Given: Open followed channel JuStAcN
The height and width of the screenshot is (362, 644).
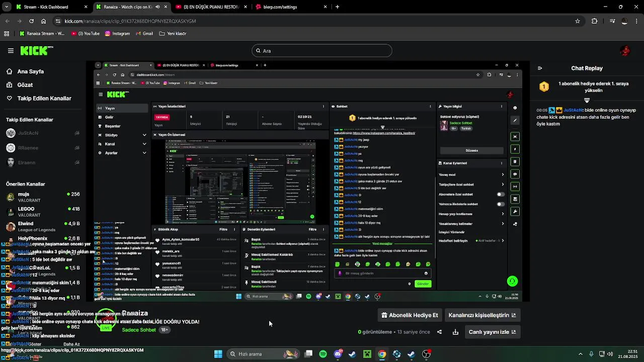Looking at the screenshot, I should [x=43, y=133].
